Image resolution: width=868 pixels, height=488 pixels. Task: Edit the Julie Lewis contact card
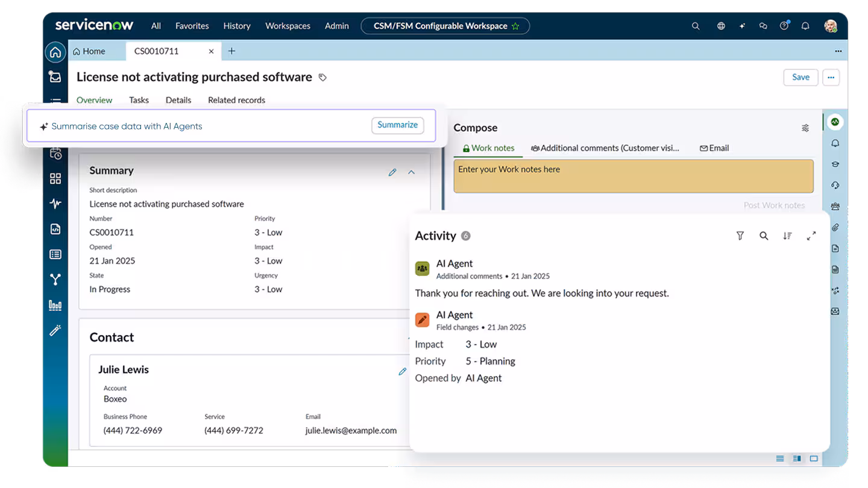pos(402,372)
